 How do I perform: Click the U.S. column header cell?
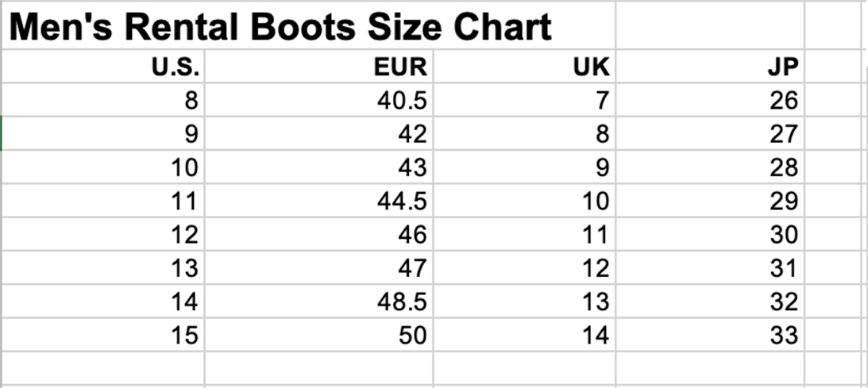[x=103, y=67]
